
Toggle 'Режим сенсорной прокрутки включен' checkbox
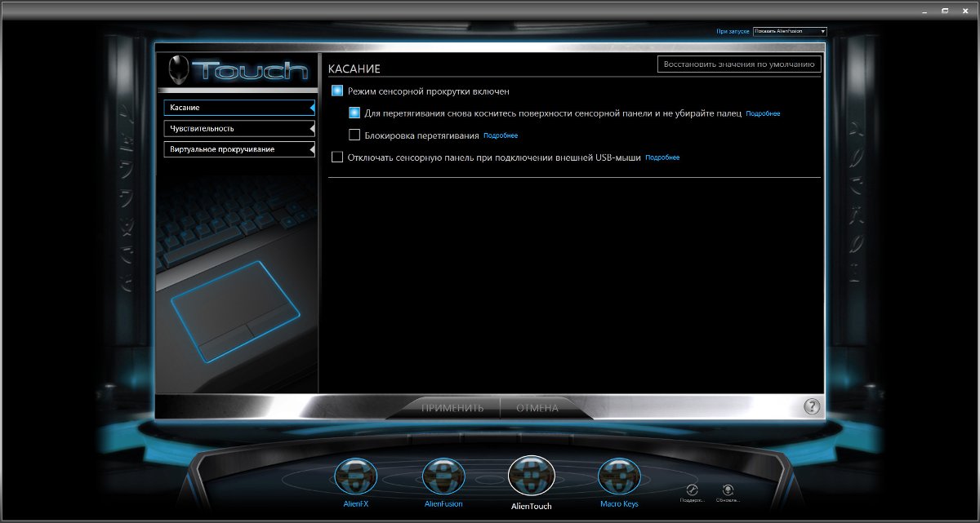coord(337,91)
